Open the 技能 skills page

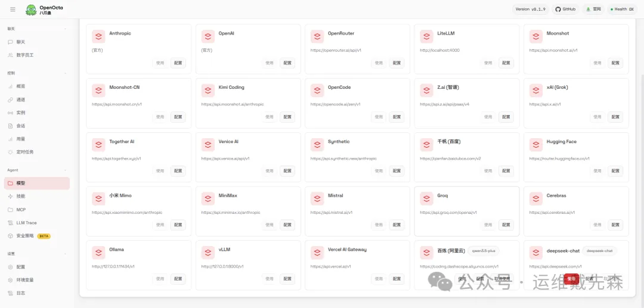tap(36, 197)
